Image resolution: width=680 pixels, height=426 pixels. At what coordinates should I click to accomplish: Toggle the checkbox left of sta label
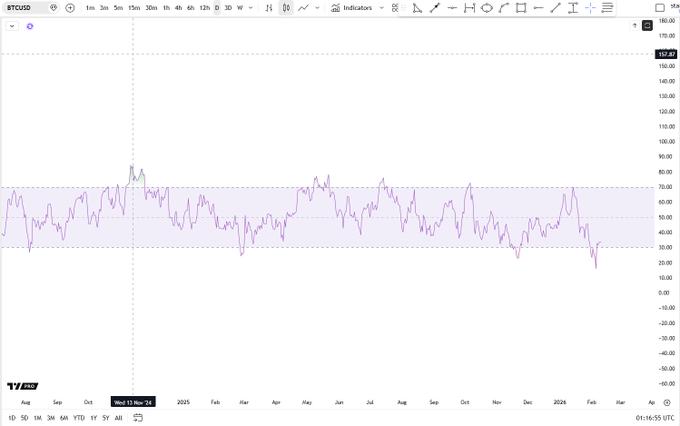(660, 8)
